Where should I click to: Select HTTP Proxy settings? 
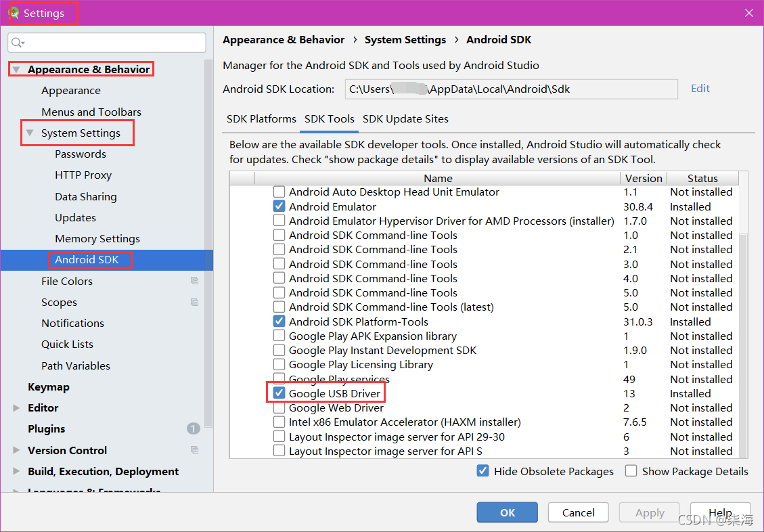click(x=83, y=175)
